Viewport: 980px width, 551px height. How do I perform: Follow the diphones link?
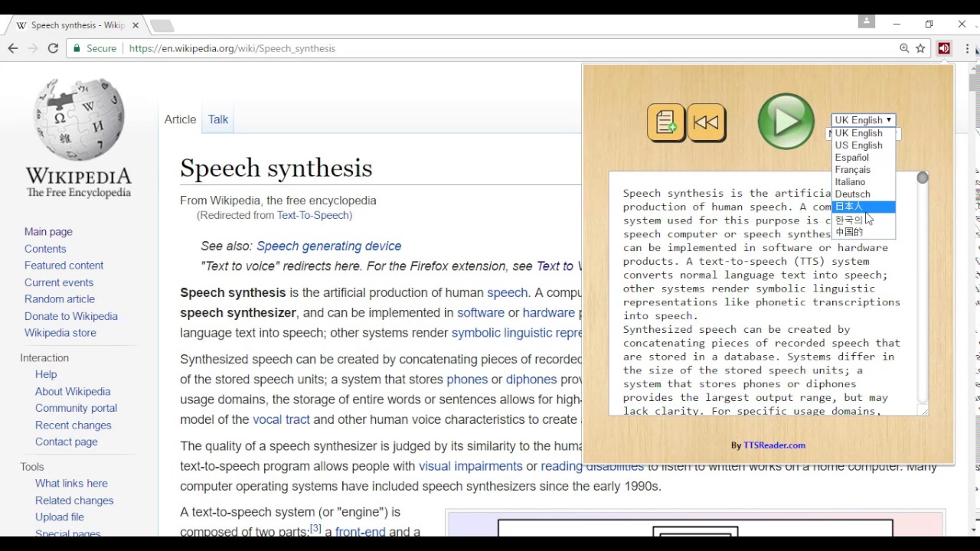tap(531, 380)
